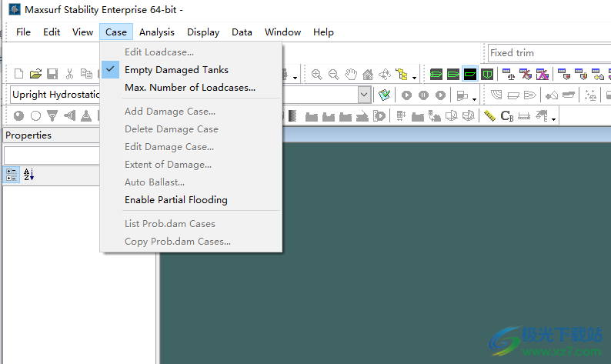The width and height of the screenshot is (611, 364).
Task: Click the New file icon
Action: [x=18, y=74]
